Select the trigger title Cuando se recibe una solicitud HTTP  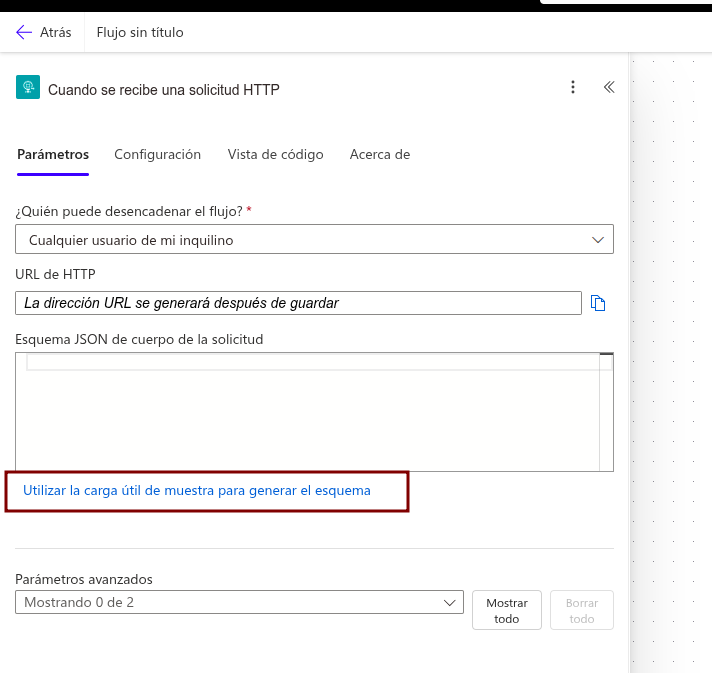click(164, 89)
